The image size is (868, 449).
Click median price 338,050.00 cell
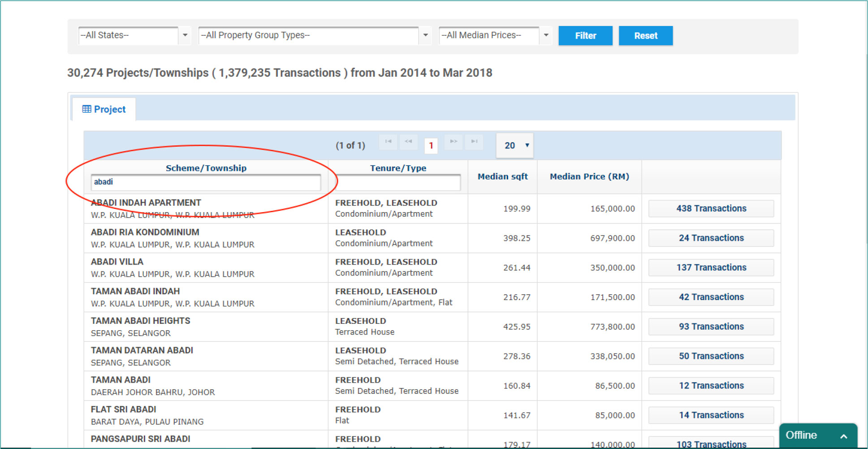click(x=612, y=356)
